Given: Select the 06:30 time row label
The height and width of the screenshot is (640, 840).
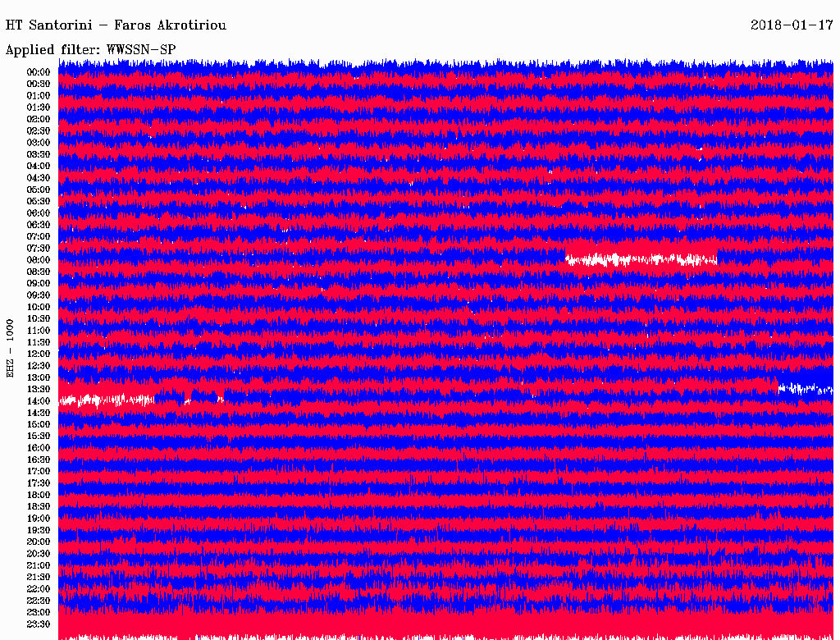Looking at the screenshot, I should coord(39,225).
